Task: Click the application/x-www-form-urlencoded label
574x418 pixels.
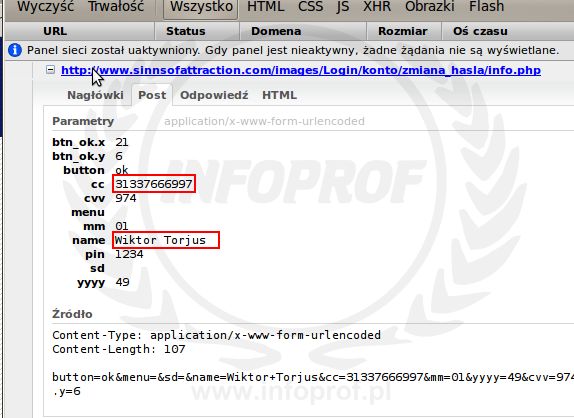Action: tap(264, 121)
